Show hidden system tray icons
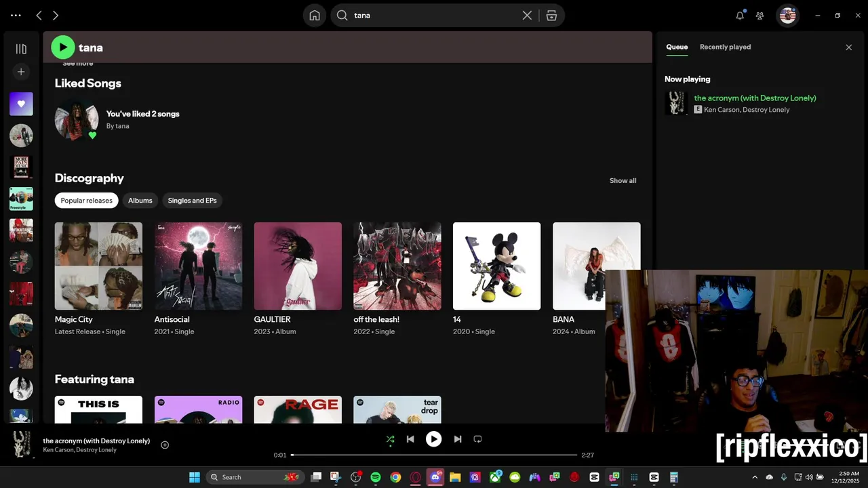The image size is (868, 488). [755, 477]
